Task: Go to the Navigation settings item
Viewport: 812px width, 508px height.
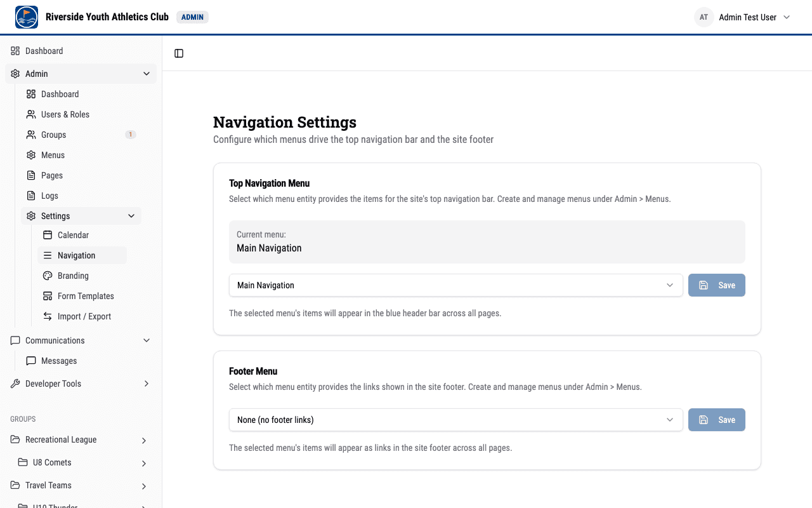Action: click(x=82, y=255)
